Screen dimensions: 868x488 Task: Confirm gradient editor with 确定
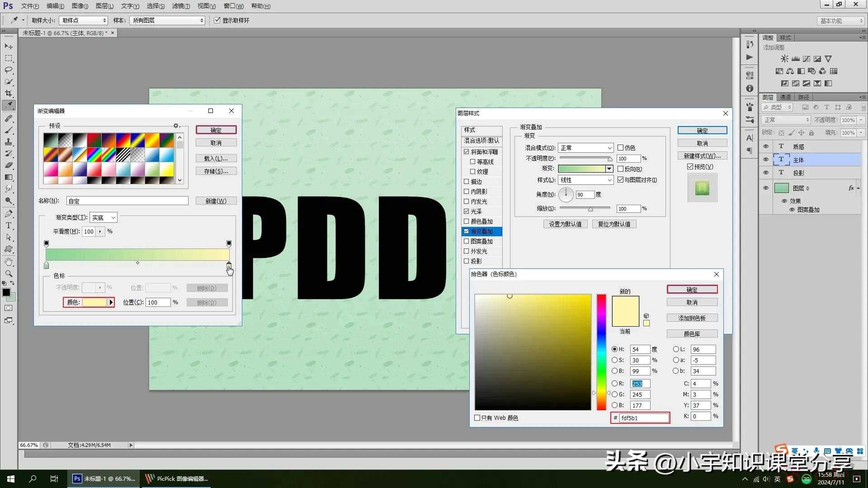point(216,130)
